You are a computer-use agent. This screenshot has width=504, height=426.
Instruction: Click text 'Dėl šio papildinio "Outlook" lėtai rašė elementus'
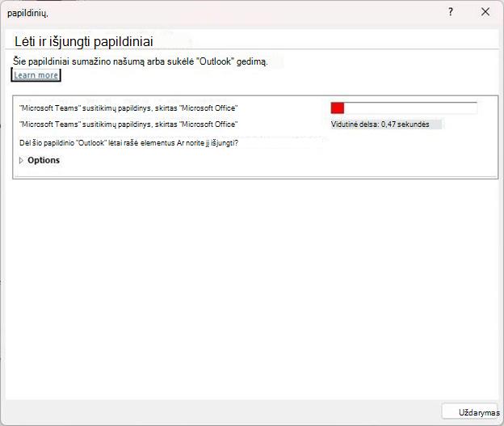[x=97, y=143]
